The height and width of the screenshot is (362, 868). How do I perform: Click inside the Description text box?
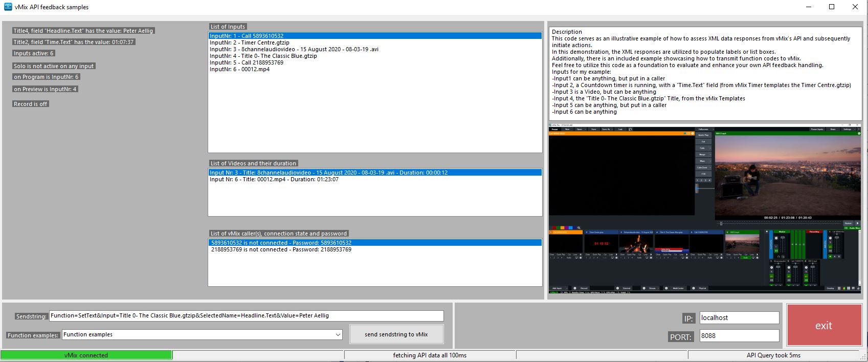click(705, 73)
